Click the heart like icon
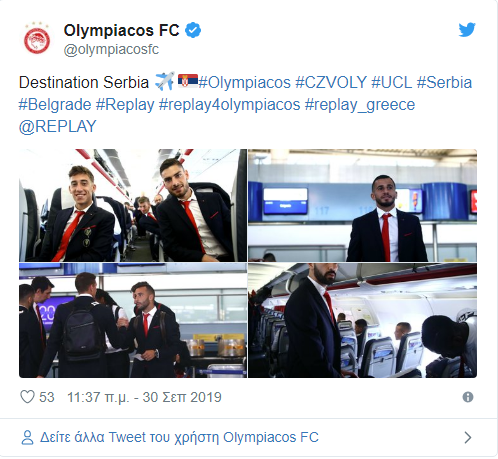Viewport: 498px width, 459px height. pyautogui.click(x=27, y=397)
